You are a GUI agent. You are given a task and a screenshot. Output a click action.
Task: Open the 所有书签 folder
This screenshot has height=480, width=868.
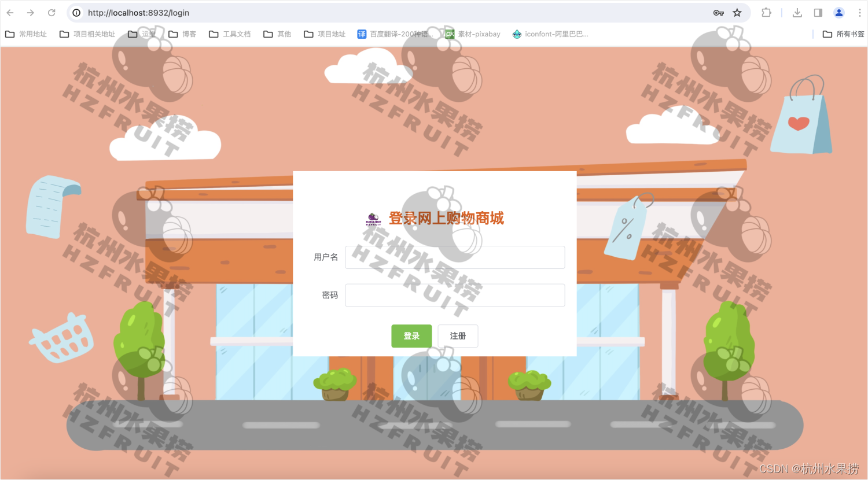coord(844,34)
